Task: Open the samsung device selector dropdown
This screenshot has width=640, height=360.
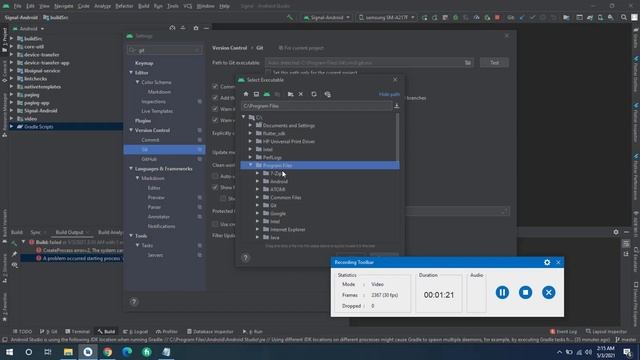Action: (387, 18)
